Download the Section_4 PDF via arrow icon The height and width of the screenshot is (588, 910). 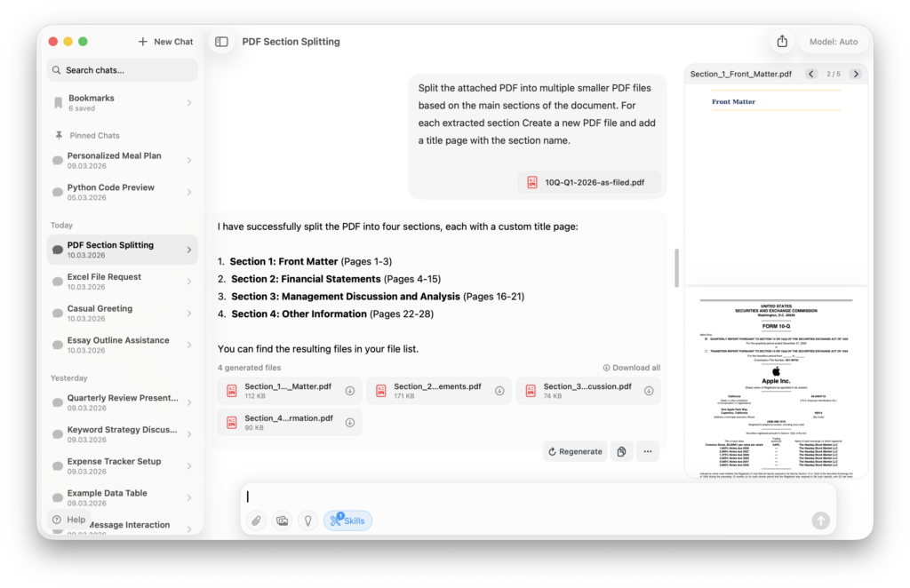pyautogui.click(x=350, y=422)
